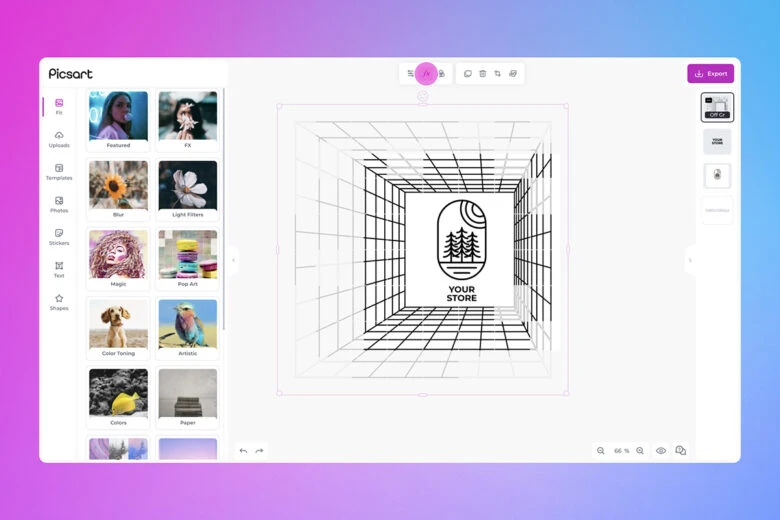Open the Shapes panel in sidebar

point(59,302)
